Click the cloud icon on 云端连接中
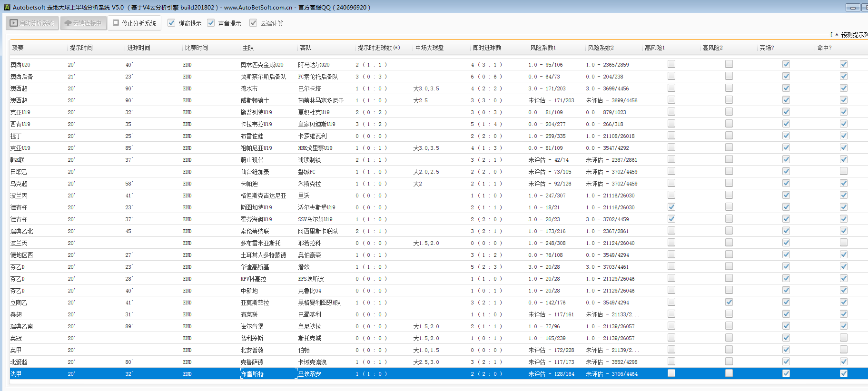Image resolution: width=868 pixels, height=391 pixels. click(x=68, y=23)
